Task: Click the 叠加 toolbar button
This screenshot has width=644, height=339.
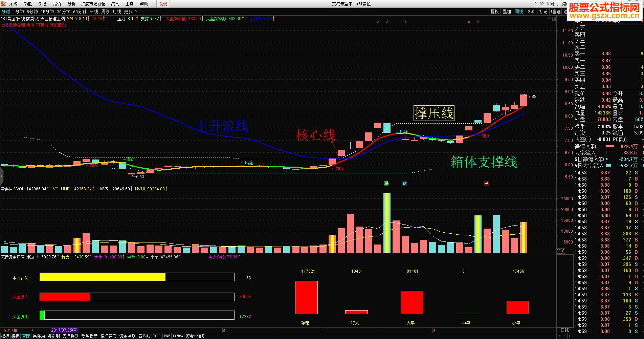Action: coord(507,12)
